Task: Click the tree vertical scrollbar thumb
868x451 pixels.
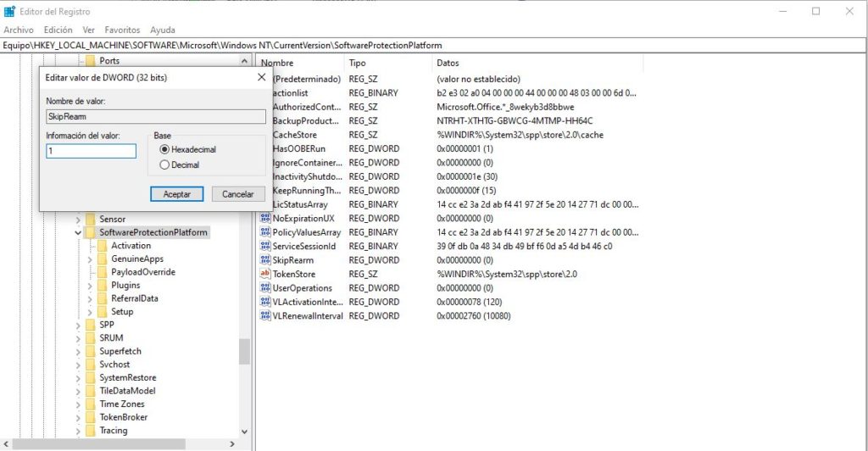Action: [x=244, y=352]
